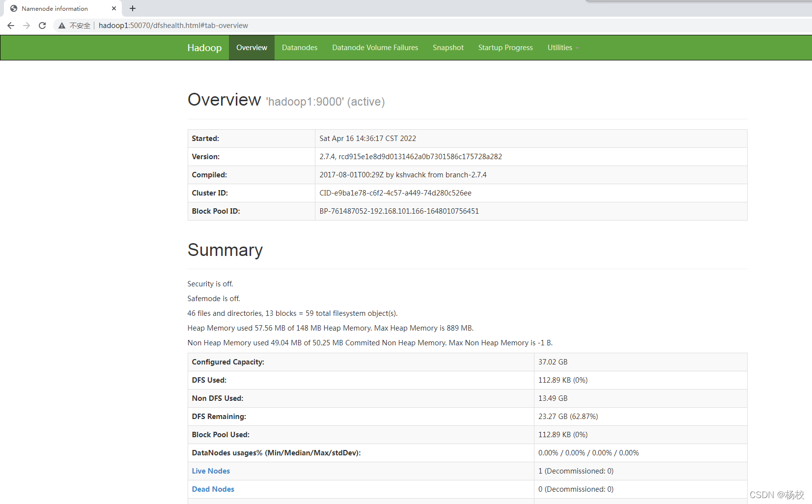Click the Non DFS Used value 13.49 GB
The width and height of the screenshot is (812, 504).
click(553, 398)
